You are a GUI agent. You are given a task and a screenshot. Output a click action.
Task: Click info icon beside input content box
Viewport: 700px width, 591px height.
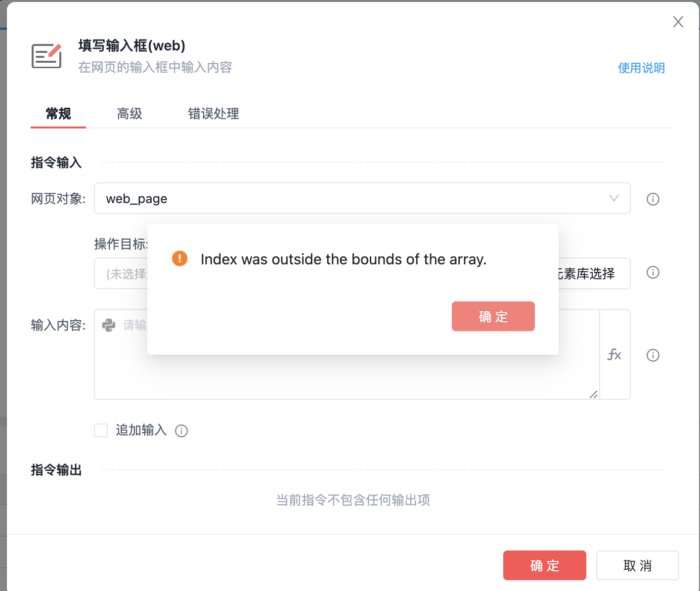(x=653, y=355)
